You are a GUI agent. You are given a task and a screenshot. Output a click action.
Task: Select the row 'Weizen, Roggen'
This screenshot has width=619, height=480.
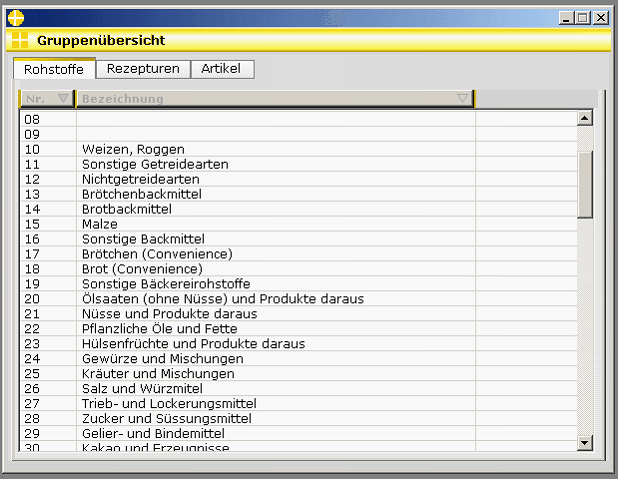pyautogui.click(x=299, y=149)
